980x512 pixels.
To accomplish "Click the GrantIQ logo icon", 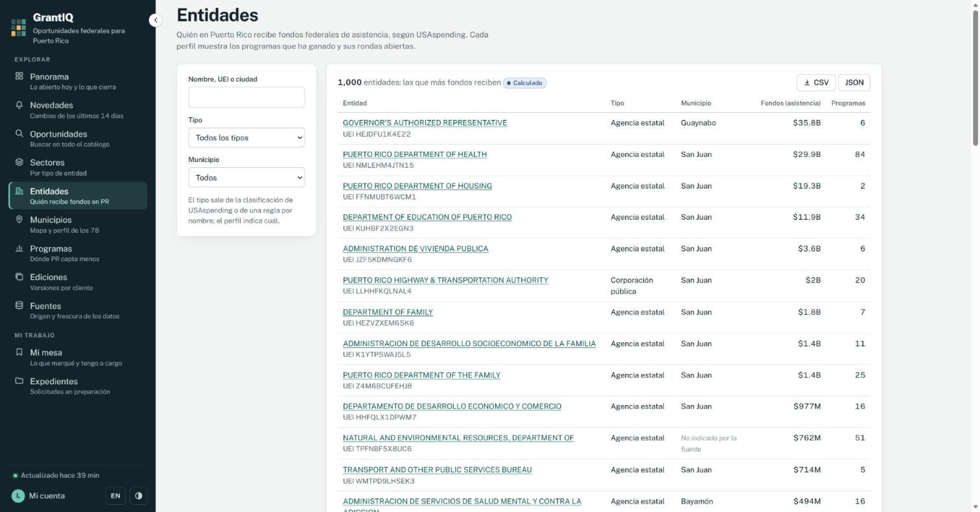I will click(x=19, y=28).
